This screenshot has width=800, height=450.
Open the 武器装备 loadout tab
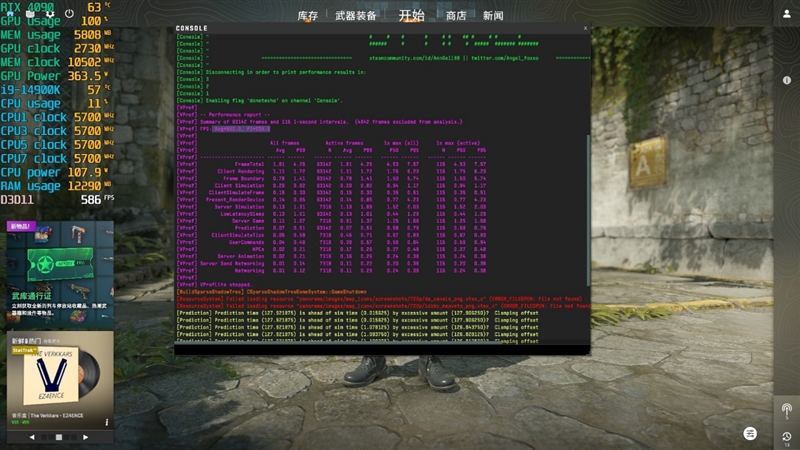tap(356, 16)
